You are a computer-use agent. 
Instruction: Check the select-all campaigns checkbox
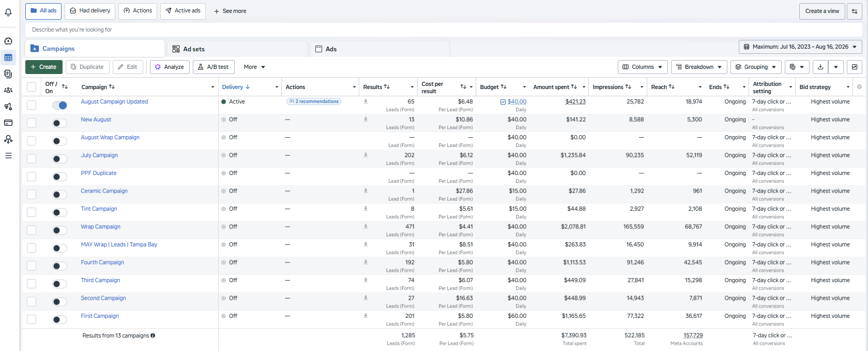point(32,87)
